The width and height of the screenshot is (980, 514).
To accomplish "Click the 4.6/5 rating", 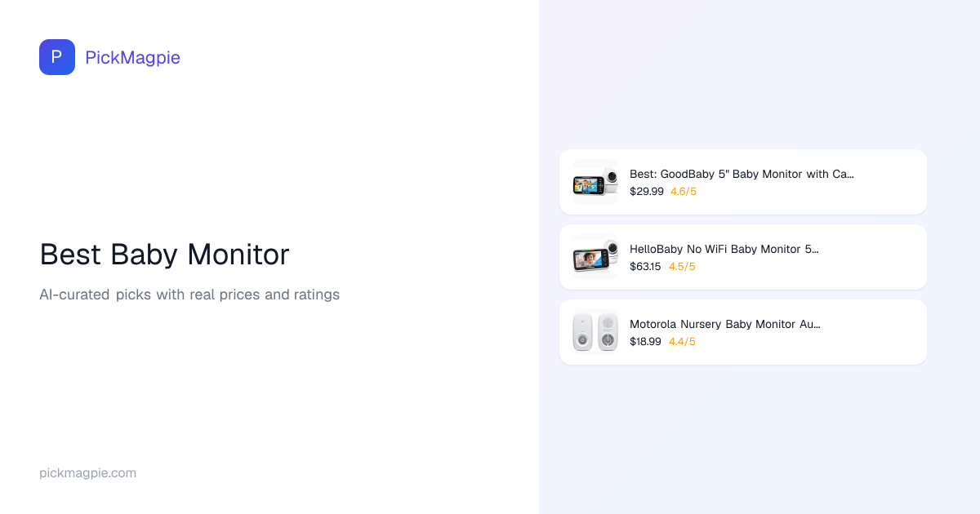I will [x=684, y=192].
